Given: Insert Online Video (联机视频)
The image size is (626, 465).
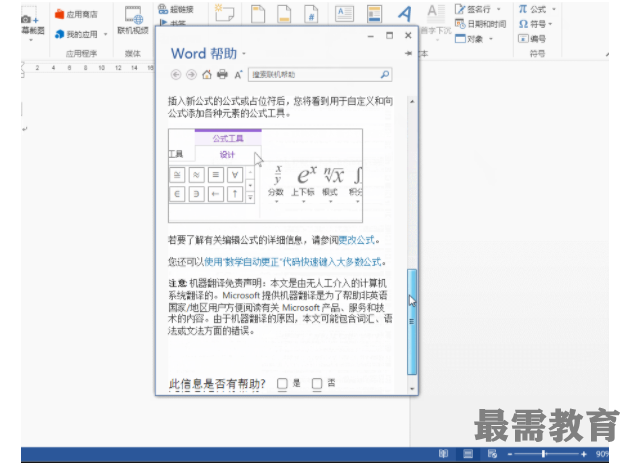Looking at the screenshot, I should [133, 20].
